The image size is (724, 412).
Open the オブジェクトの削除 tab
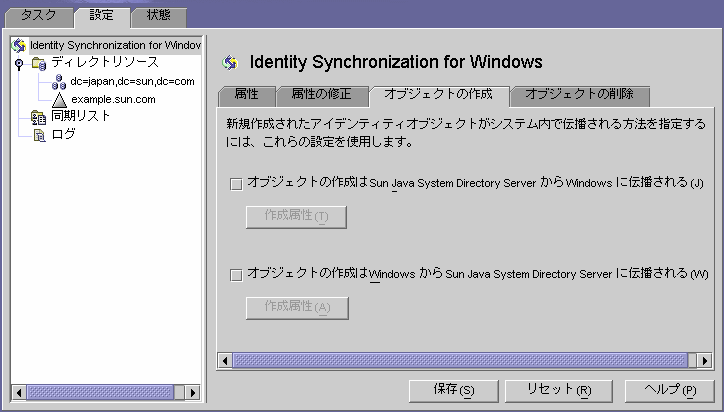click(x=580, y=96)
